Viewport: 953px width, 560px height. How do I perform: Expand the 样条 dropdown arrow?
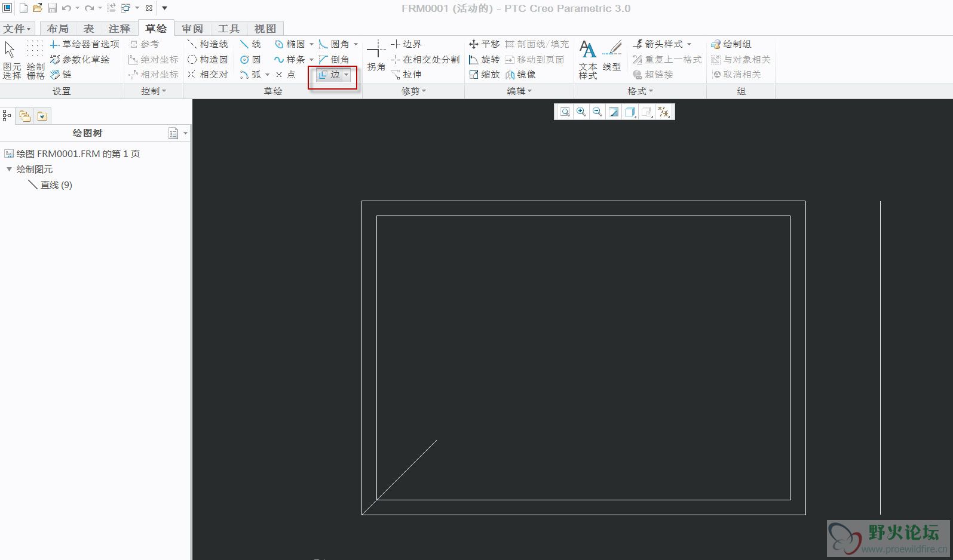pos(311,60)
